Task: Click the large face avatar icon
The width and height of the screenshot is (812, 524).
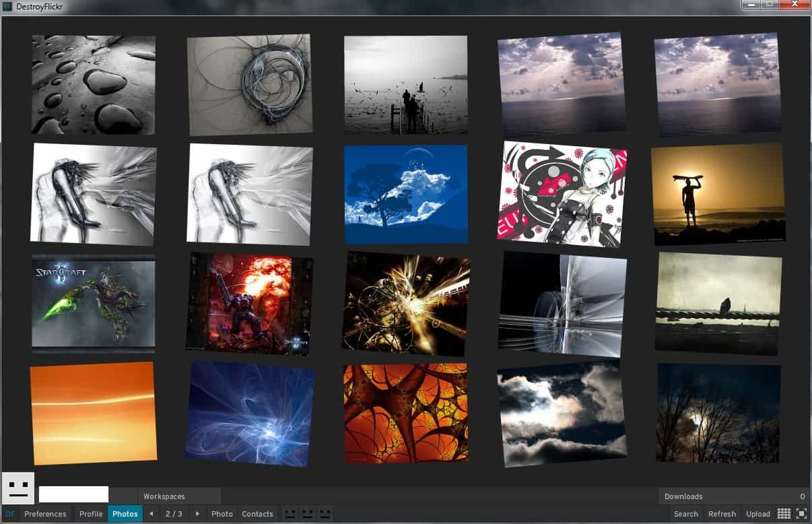Action: (x=18, y=488)
